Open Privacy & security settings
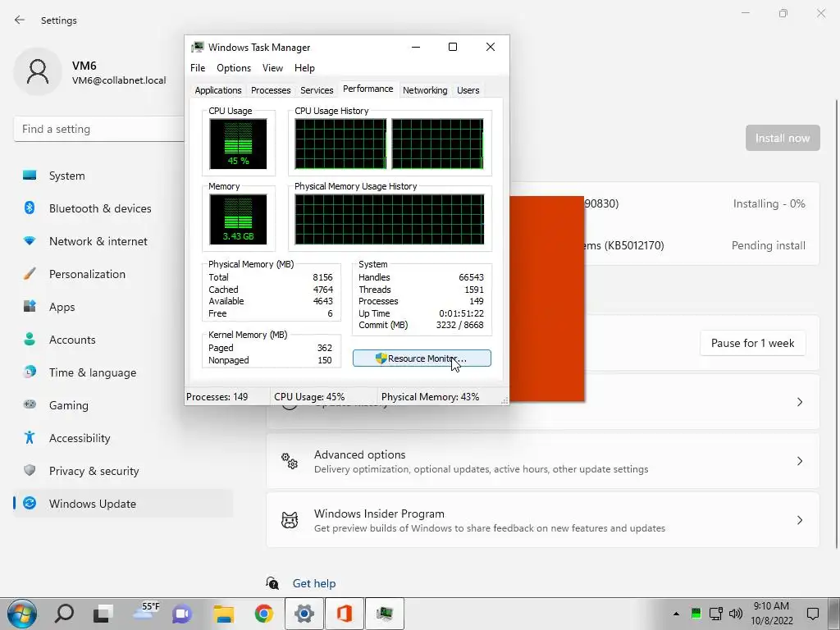The image size is (840, 630). tap(123, 471)
